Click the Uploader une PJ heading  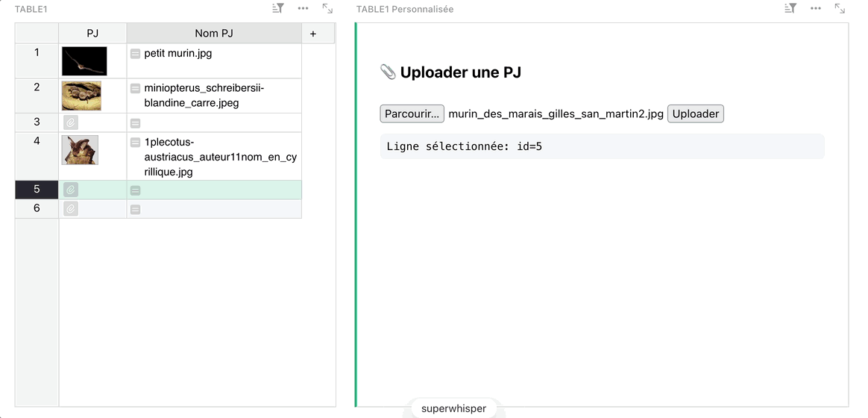coord(461,72)
